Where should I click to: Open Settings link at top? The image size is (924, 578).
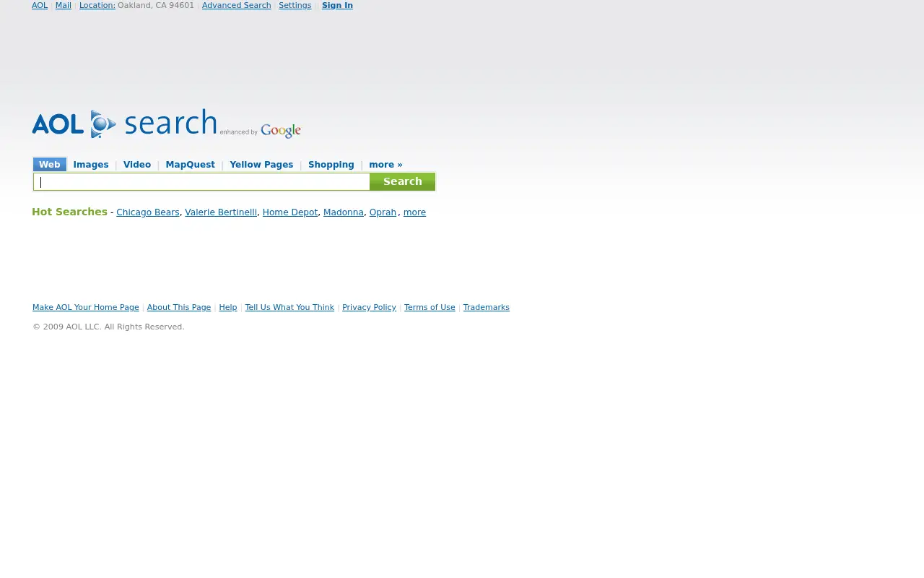[295, 5]
